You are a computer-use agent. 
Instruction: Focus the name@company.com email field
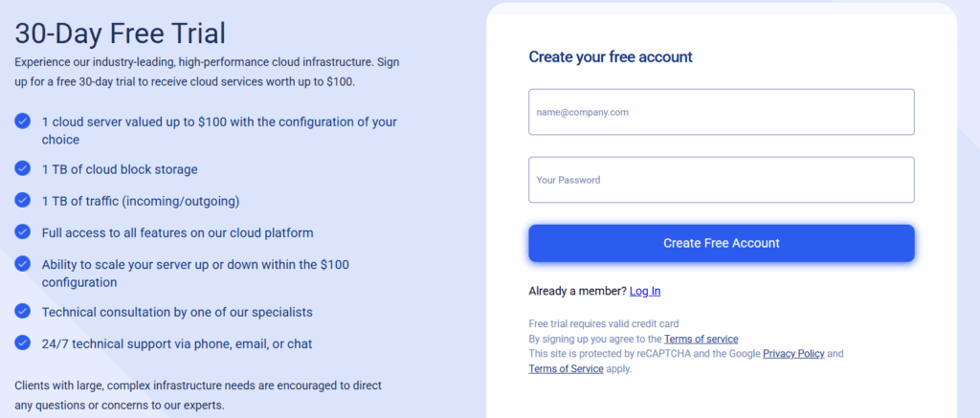(x=722, y=112)
